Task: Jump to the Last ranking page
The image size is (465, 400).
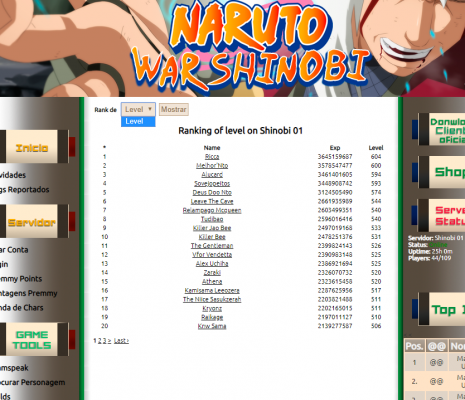Action: 121,341
